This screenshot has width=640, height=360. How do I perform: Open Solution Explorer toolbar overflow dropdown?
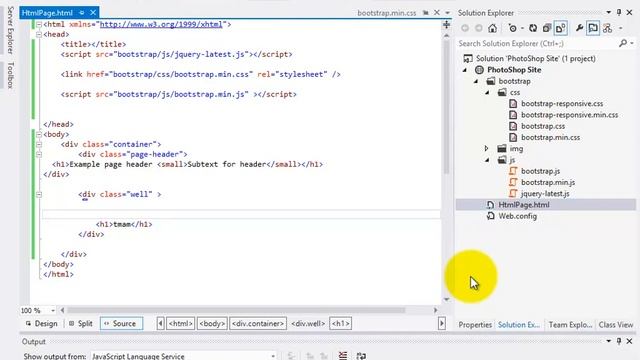point(621,28)
